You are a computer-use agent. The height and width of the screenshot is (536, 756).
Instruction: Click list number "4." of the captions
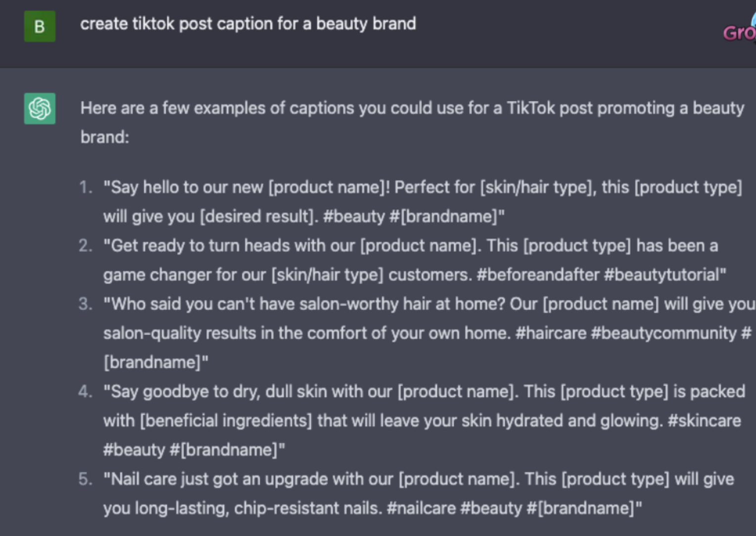86,391
